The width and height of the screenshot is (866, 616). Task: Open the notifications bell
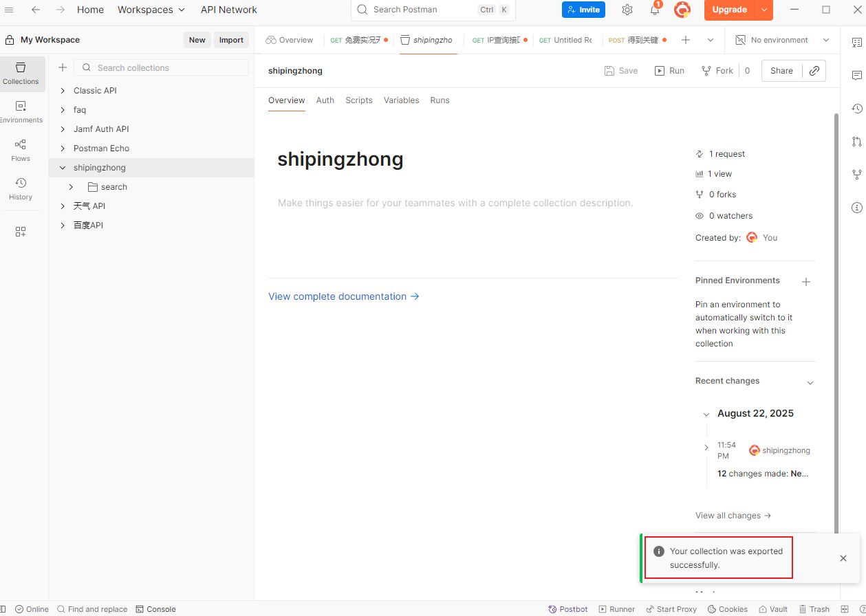click(x=655, y=10)
